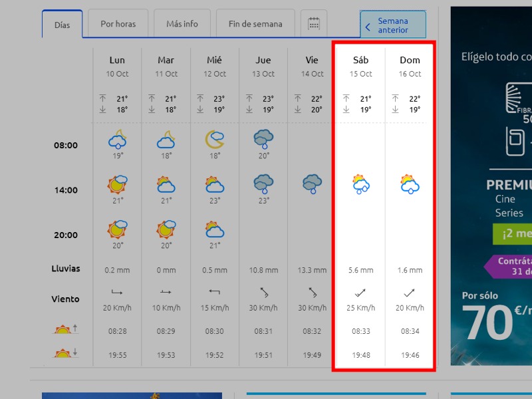Open the Más info tab
The image size is (532, 399).
tap(182, 24)
